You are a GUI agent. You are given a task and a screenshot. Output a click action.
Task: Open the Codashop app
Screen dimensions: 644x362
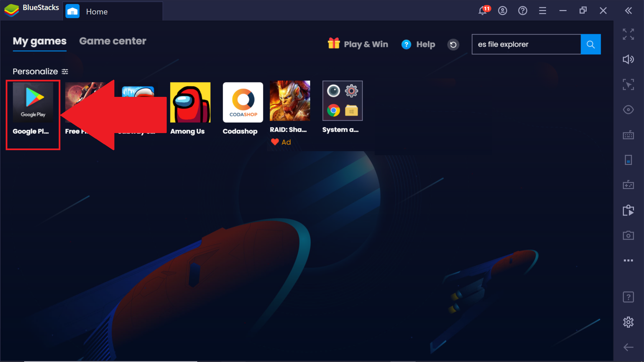coord(243,102)
